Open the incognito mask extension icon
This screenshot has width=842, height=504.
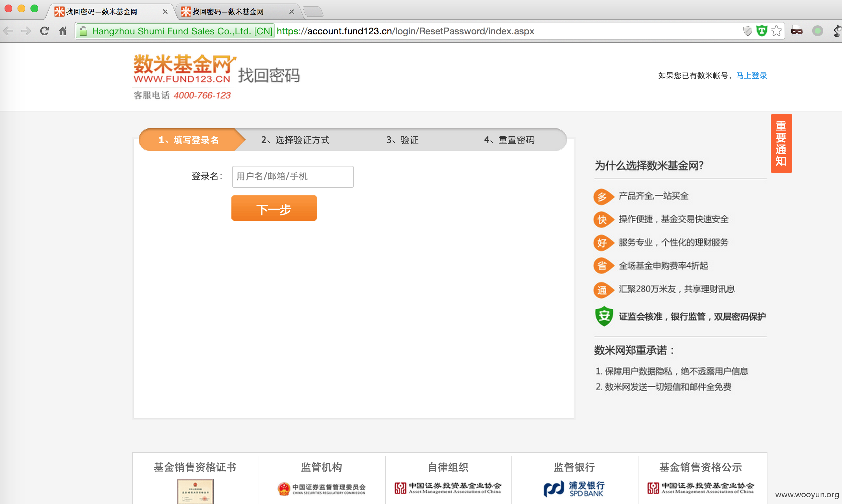point(797,31)
